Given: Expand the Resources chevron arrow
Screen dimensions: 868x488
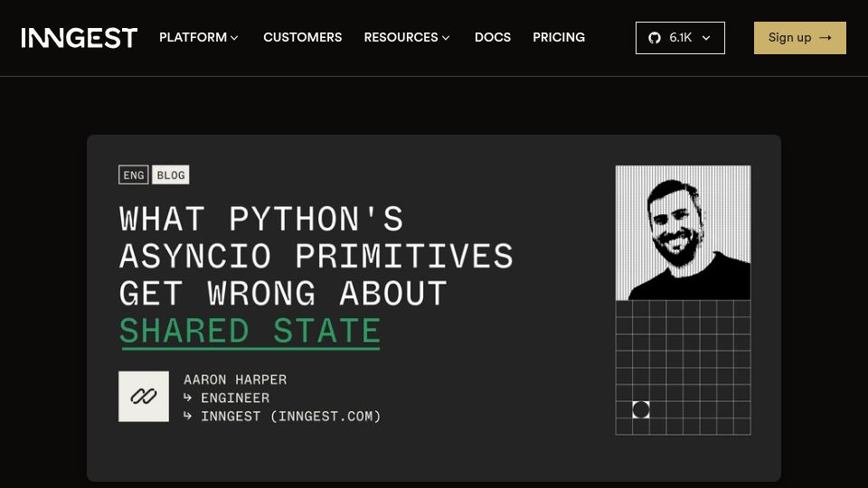Looking at the screenshot, I should coord(446,38).
